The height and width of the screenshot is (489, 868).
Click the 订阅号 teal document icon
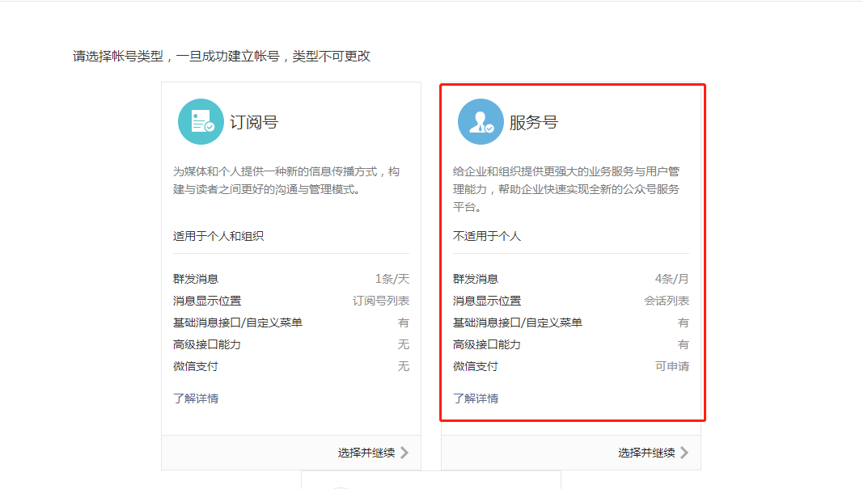point(201,122)
